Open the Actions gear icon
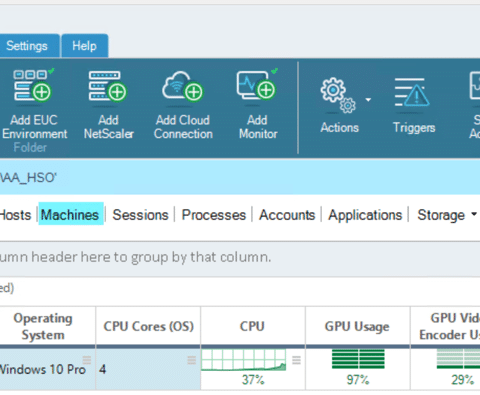Image resolution: width=480 pixels, height=395 pixels. pos(338,96)
